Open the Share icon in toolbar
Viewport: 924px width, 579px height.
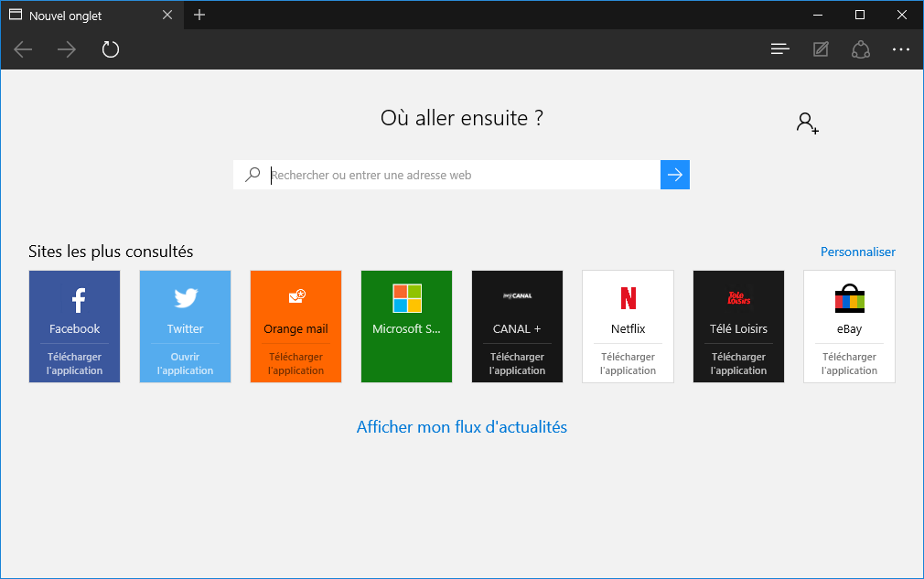click(860, 49)
